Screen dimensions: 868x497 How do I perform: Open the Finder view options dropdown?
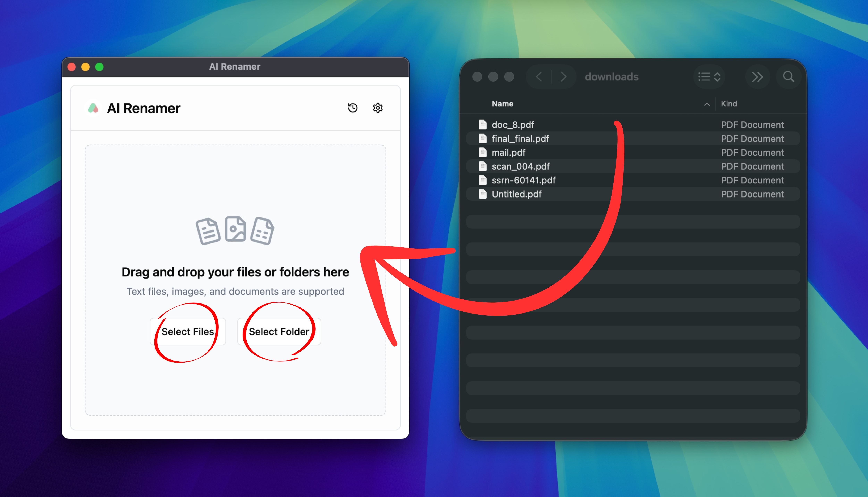click(709, 77)
